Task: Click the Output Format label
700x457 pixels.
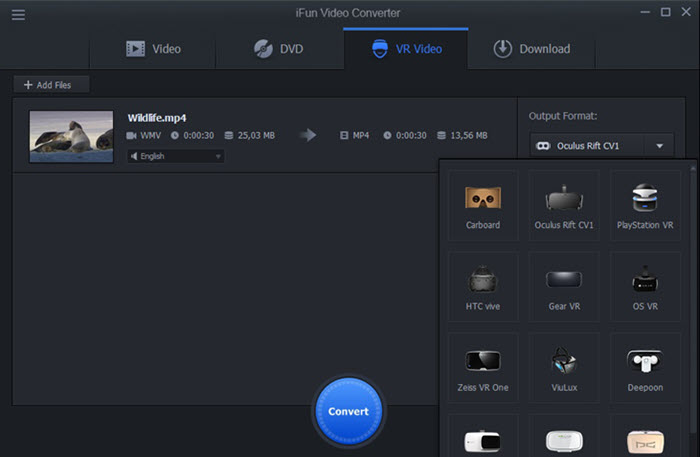Action: coord(562,116)
